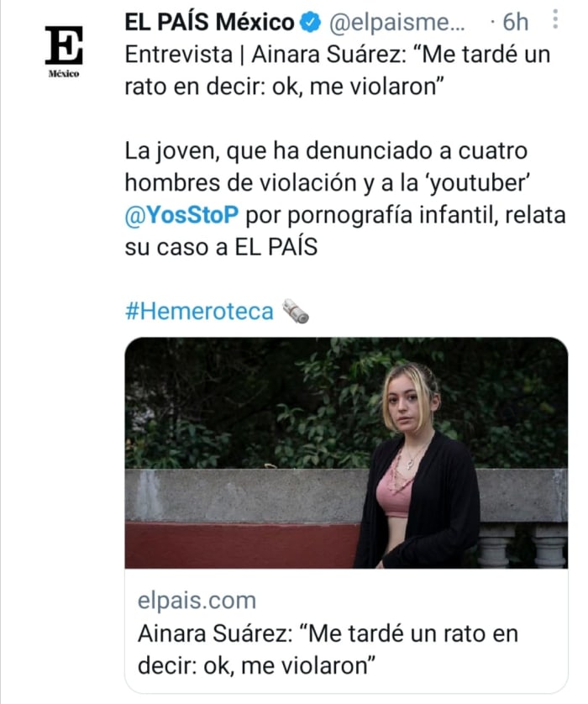Viewport: 588px width, 704px height.
Task: Open the @YosStoP mention
Action: coord(181,214)
